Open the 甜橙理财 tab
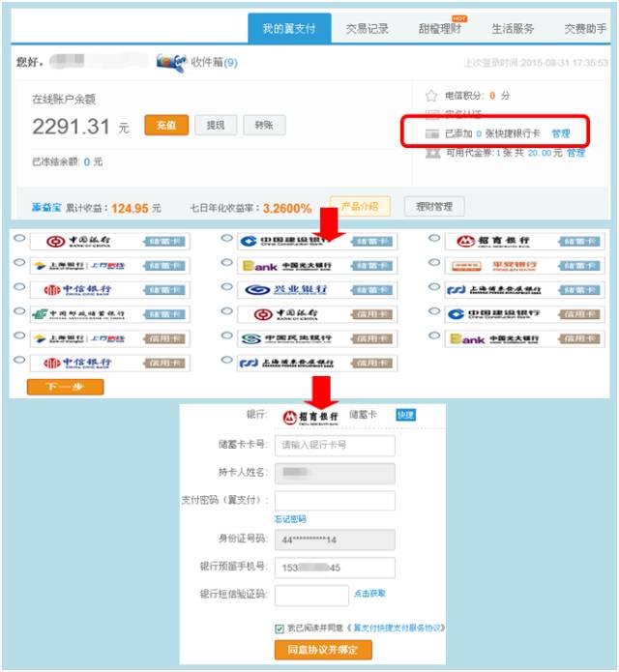Screen dimensions: 619x672 (x=440, y=29)
